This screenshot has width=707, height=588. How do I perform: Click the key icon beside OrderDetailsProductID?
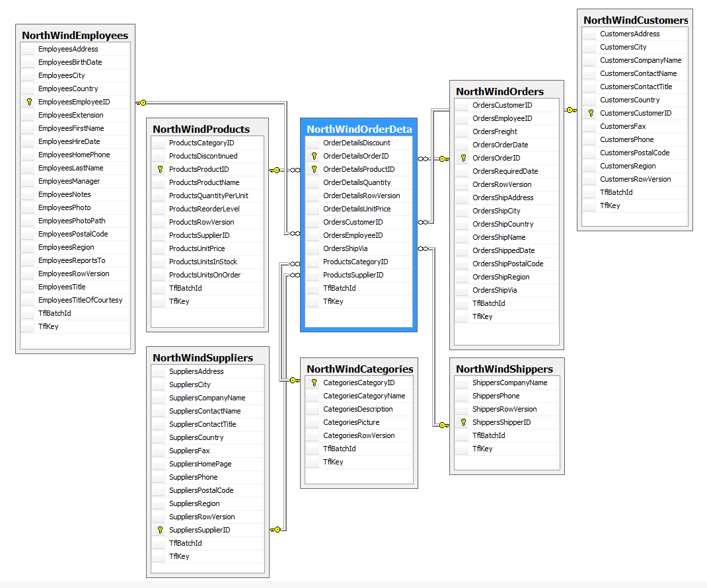[x=315, y=169]
